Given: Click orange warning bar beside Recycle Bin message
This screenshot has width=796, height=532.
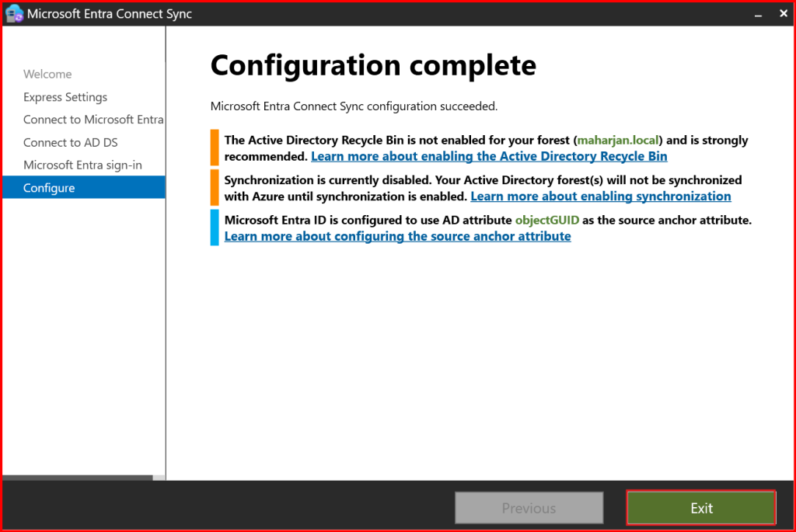Looking at the screenshot, I should pyautogui.click(x=215, y=148).
